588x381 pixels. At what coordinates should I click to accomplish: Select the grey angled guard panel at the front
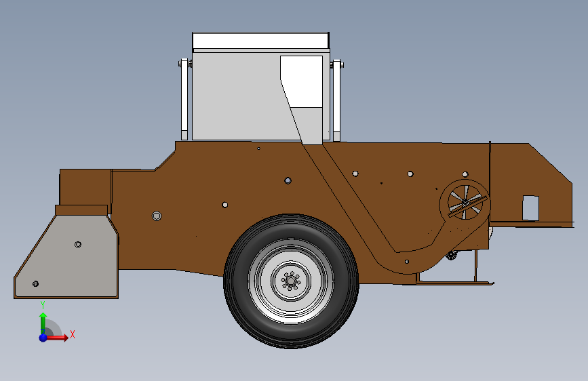[66, 256]
